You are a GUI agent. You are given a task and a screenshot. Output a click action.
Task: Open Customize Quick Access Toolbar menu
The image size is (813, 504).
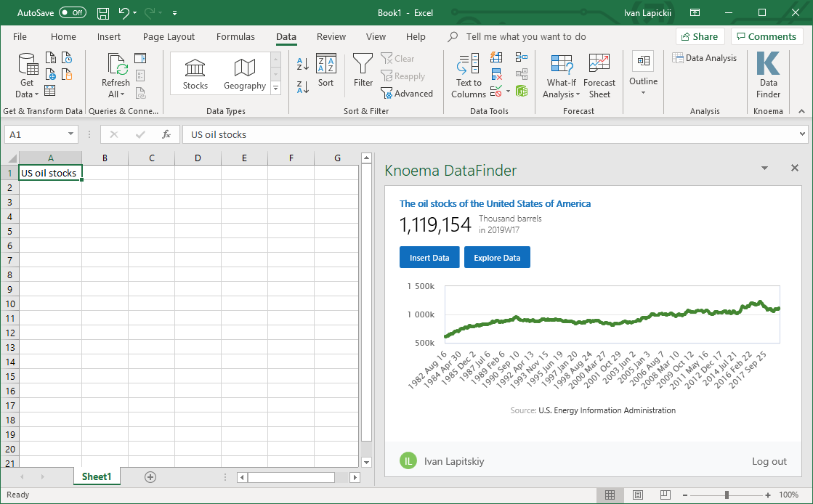click(x=174, y=13)
